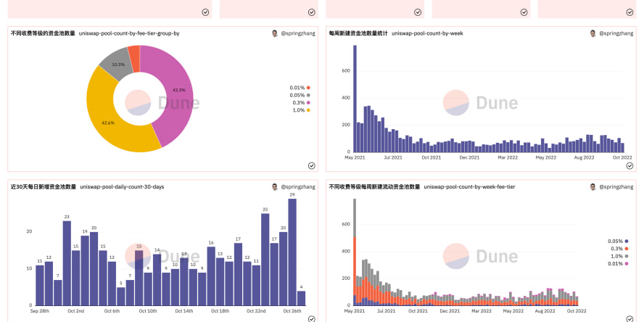Image resolution: width=644 pixels, height=322 pixels.
Task: Open the springzhang avatar in the pie chart panel
Action: tap(274, 33)
